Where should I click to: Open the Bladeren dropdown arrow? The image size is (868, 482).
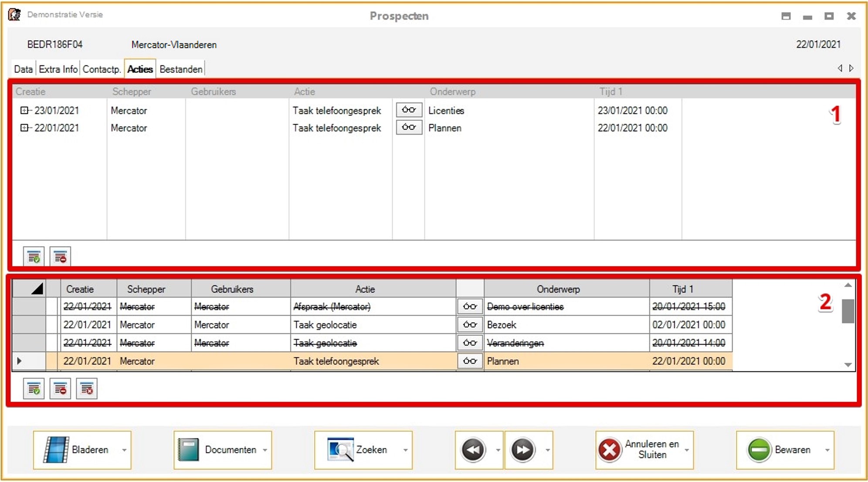(124, 450)
